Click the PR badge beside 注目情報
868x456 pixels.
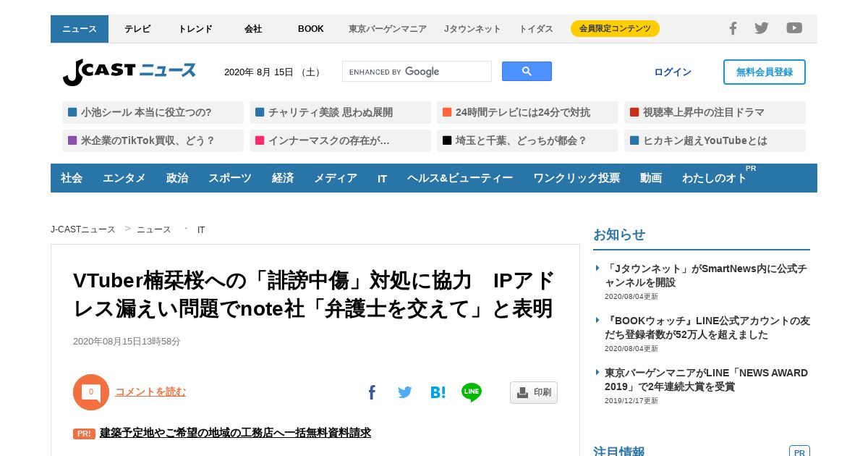[799, 452]
